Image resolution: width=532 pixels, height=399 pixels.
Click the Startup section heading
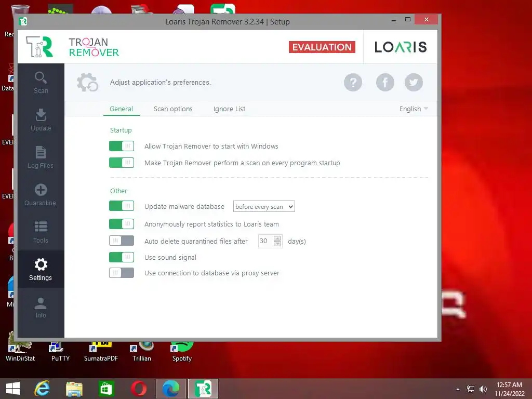pos(121,130)
